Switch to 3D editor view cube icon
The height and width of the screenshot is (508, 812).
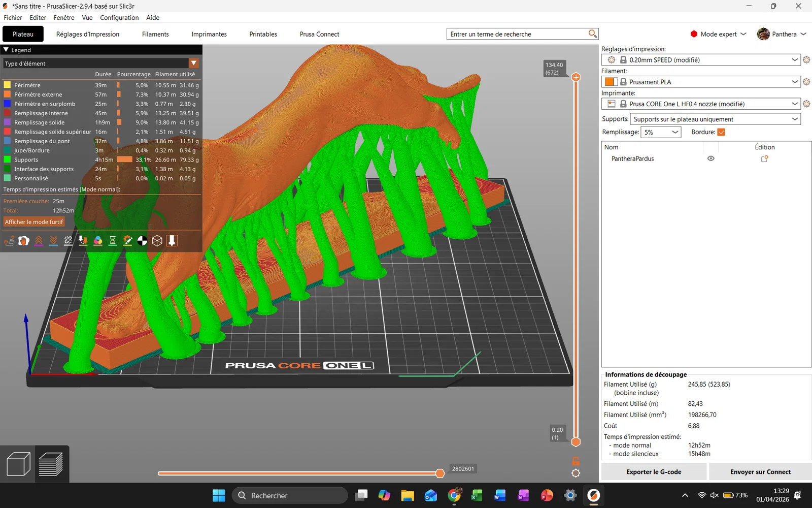point(18,464)
